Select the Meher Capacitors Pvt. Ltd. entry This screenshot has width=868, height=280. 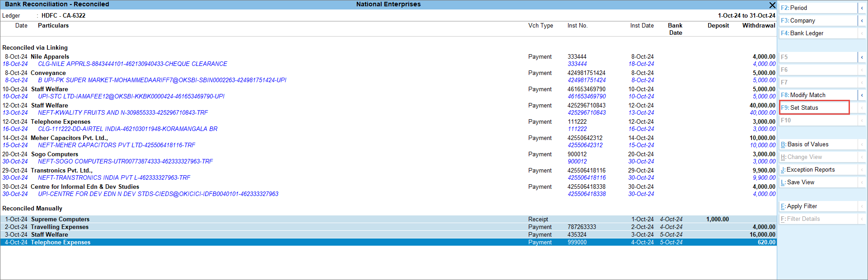tap(388, 138)
